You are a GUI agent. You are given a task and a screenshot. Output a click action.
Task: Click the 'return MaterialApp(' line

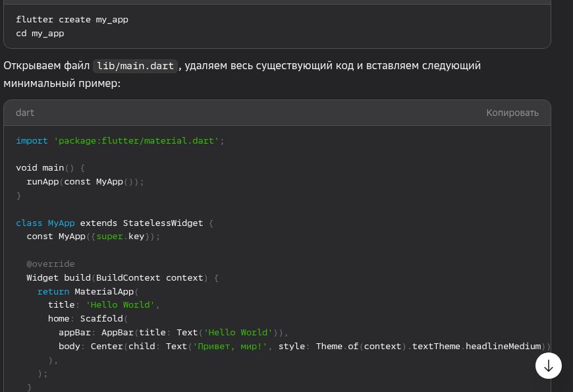click(x=90, y=291)
